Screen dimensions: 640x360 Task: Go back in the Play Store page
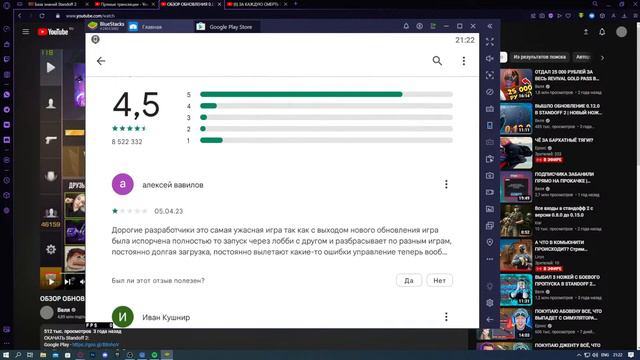tap(101, 61)
